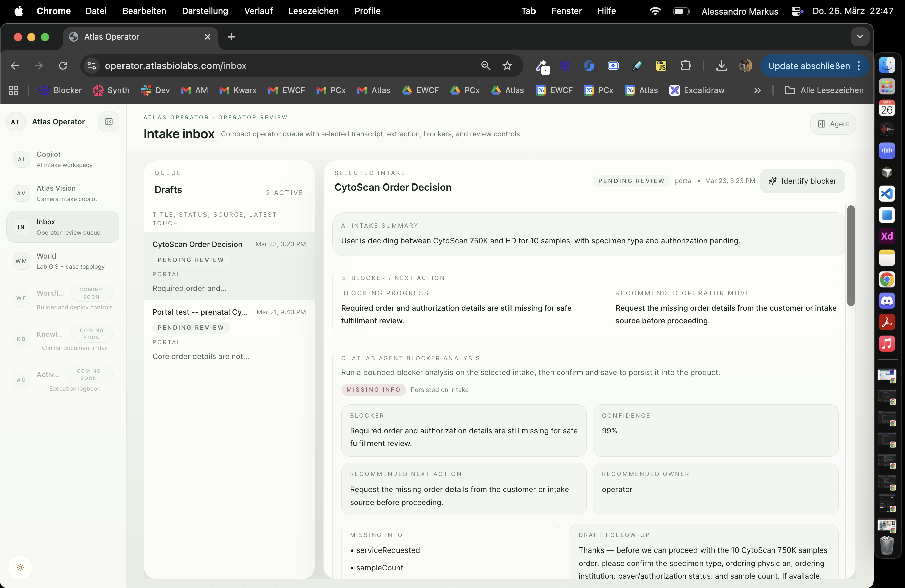This screenshot has width=905, height=588.
Task: Open Update abschließen three-dot menu
Action: pos(859,66)
